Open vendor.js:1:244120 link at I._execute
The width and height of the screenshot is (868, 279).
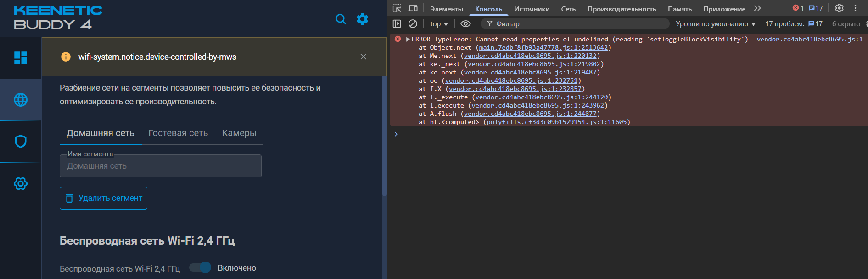pyautogui.click(x=542, y=97)
